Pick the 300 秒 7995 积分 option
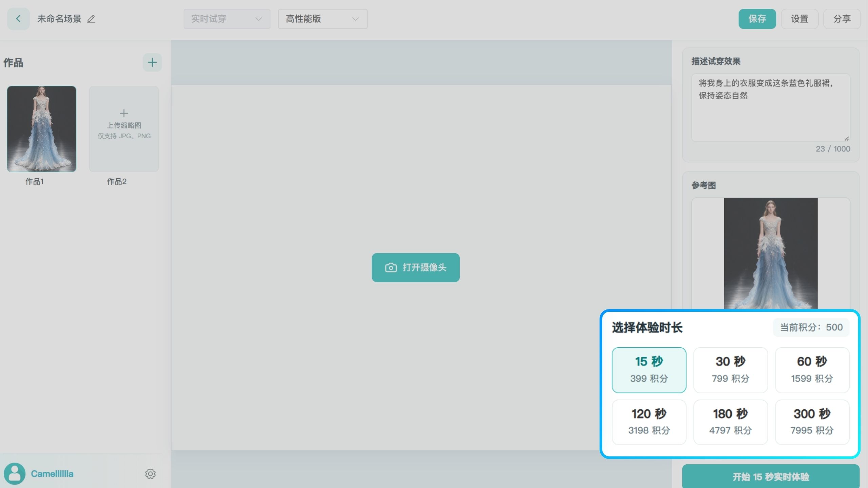 [x=812, y=422]
